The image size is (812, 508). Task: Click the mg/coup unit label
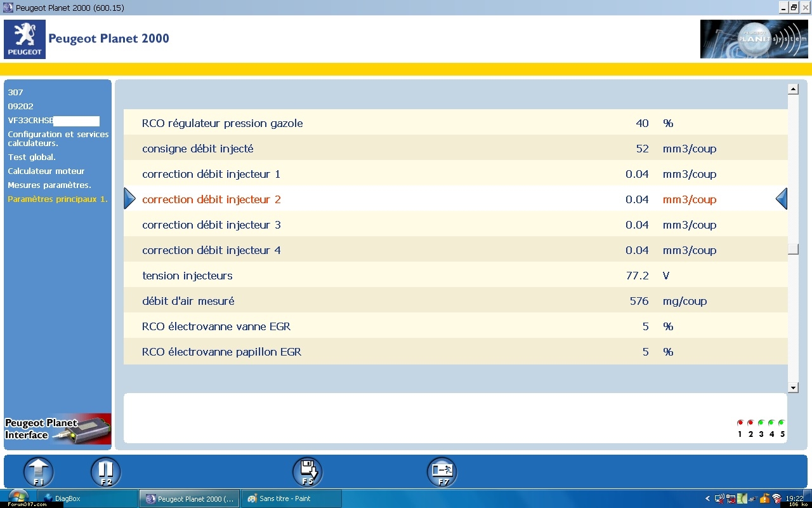[x=684, y=302]
